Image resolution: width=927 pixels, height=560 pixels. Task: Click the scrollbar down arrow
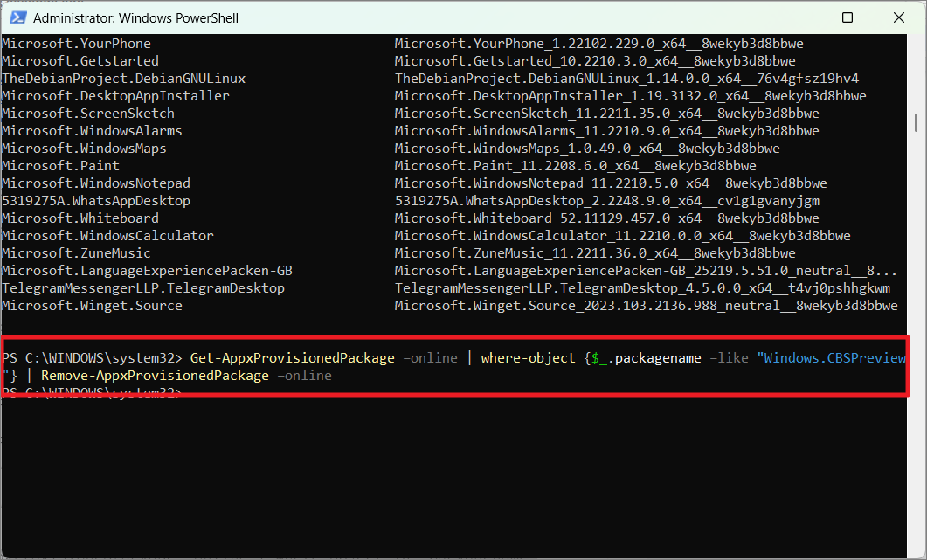pyautogui.click(x=918, y=550)
